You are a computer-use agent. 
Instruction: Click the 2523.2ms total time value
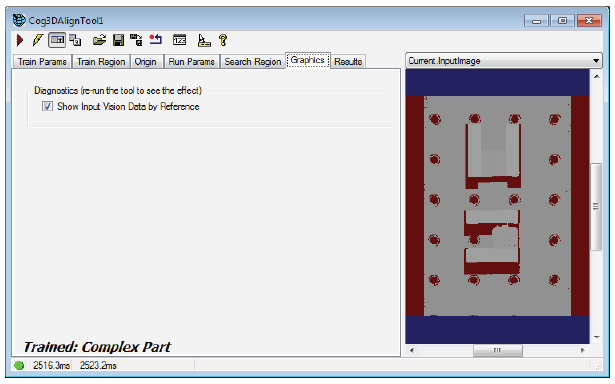(98, 366)
